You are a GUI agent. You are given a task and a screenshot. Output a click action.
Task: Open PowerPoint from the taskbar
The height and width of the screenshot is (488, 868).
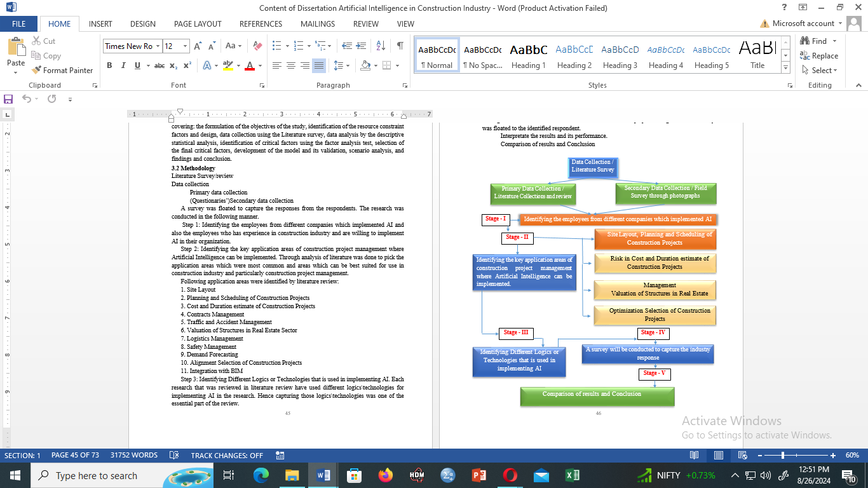coord(478,475)
